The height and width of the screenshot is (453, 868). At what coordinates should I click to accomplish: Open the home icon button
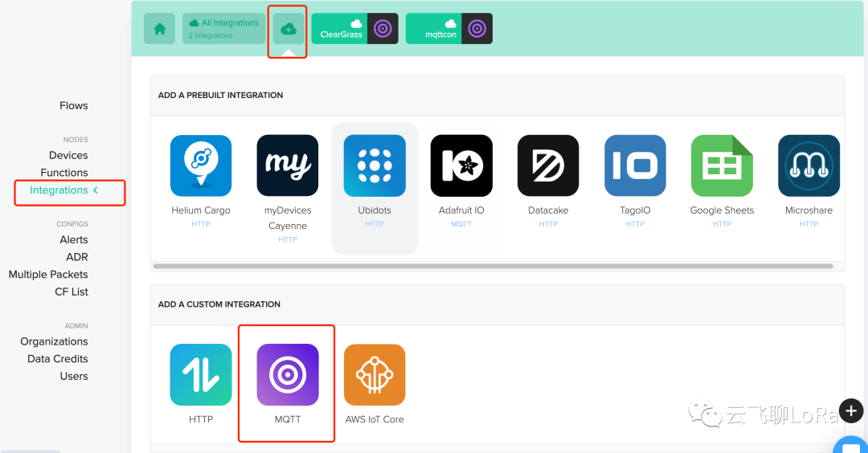(x=159, y=29)
